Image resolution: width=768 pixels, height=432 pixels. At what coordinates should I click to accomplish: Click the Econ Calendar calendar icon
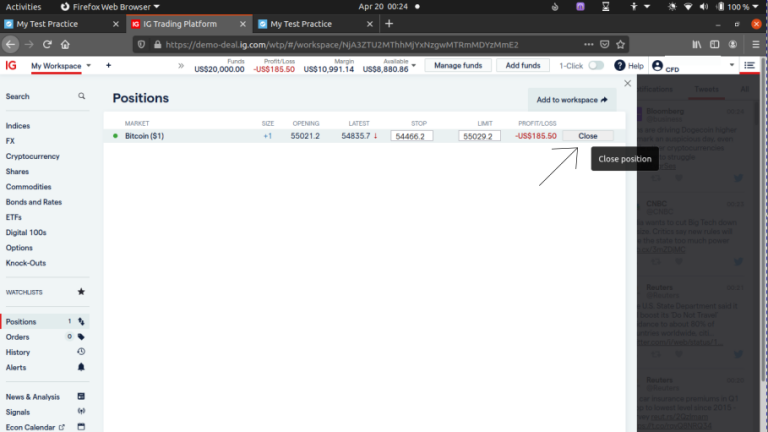[81, 427]
